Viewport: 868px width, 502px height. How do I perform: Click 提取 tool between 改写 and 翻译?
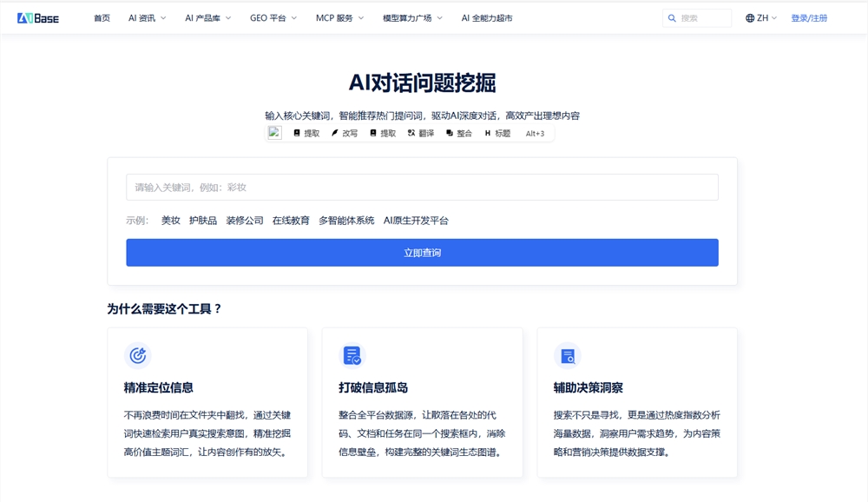point(383,134)
